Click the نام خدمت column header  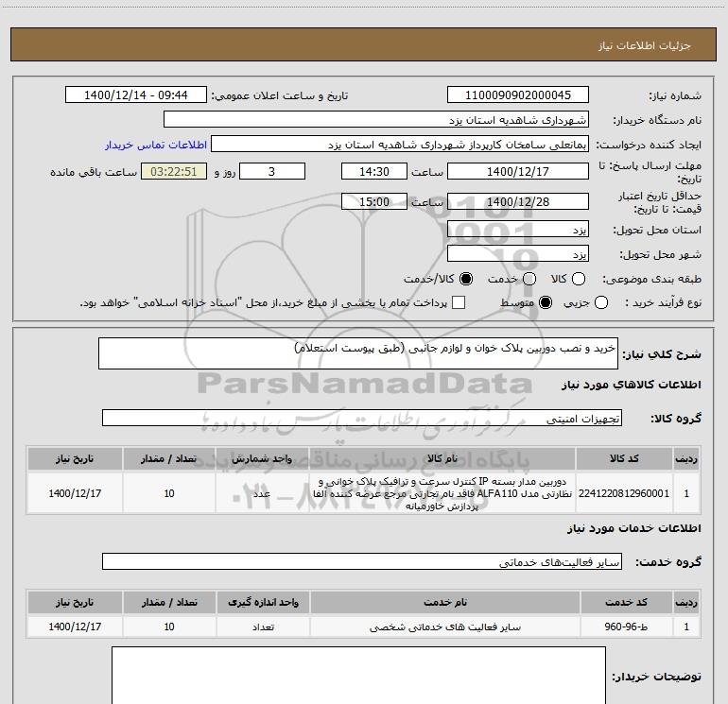click(445, 602)
